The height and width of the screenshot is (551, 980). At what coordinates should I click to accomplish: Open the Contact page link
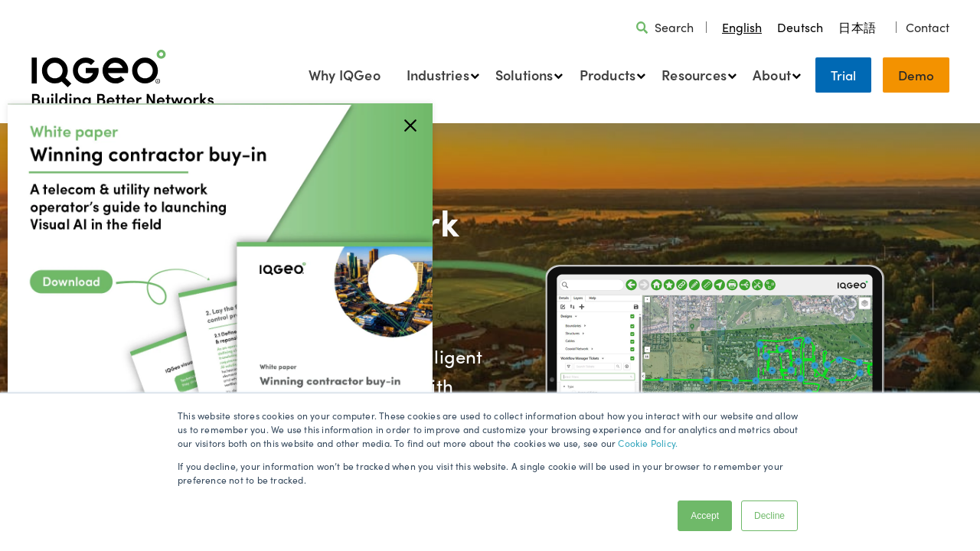coord(927,28)
